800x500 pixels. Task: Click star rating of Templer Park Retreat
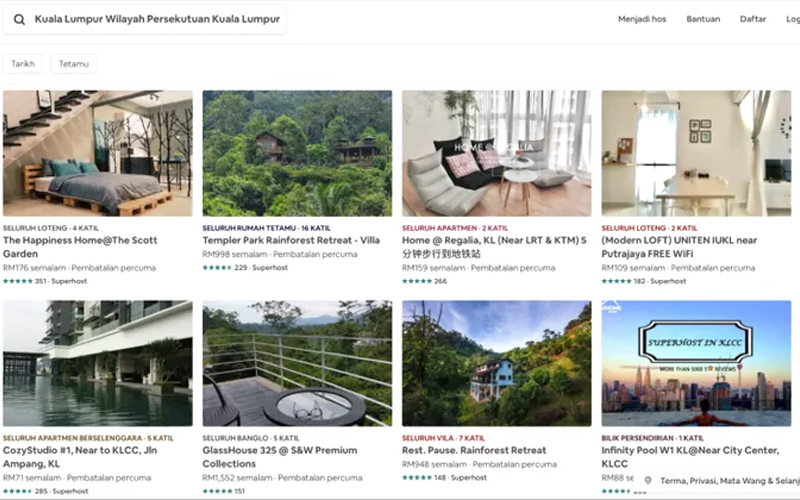point(217,268)
